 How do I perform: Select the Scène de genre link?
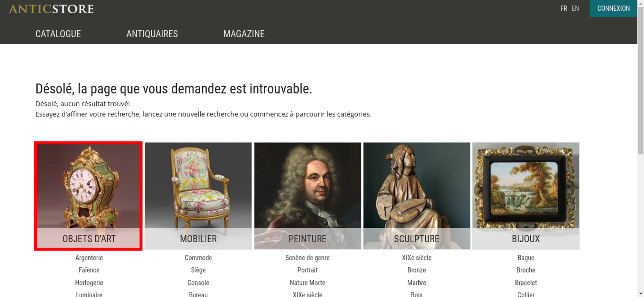tap(308, 258)
